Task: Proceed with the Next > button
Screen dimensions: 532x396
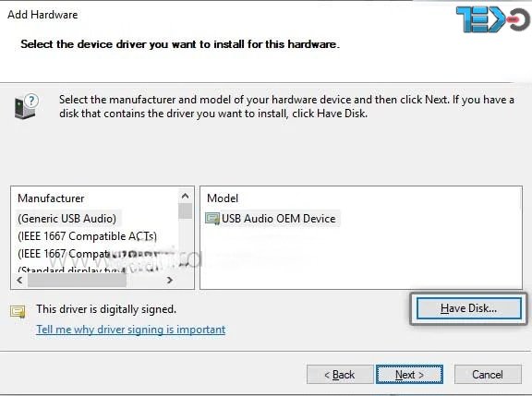Action: 409,374
